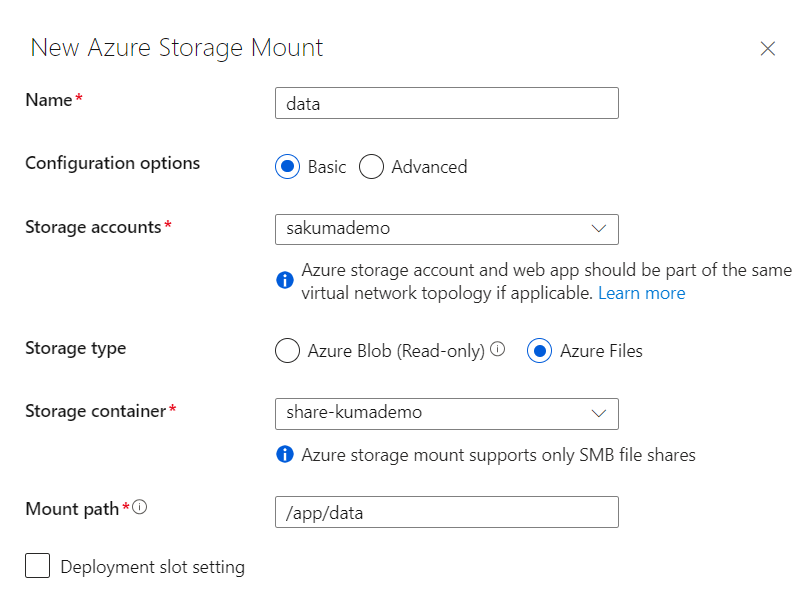The width and height of the screenshot is (797, 608).
Task: Click the Mount path field with /app/data
Action: (x=447, y=512)
